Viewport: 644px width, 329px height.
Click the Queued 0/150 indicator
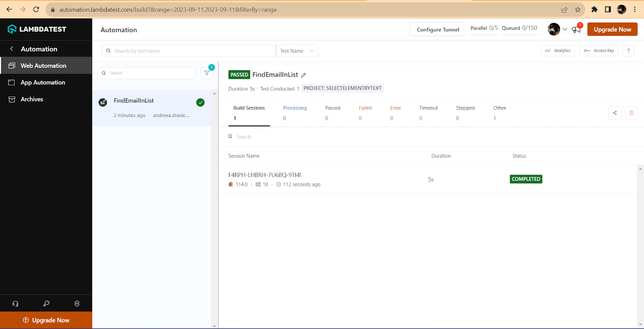[520, 28]
